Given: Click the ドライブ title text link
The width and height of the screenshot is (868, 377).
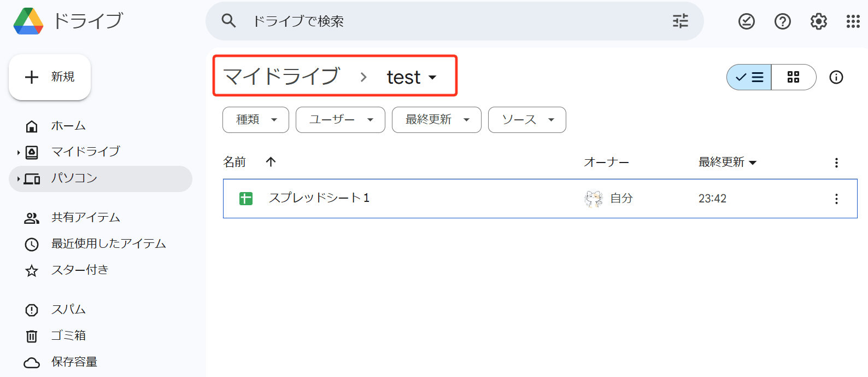Looking at the screenshot, I should pyautogui.click(x=87, y=21).
